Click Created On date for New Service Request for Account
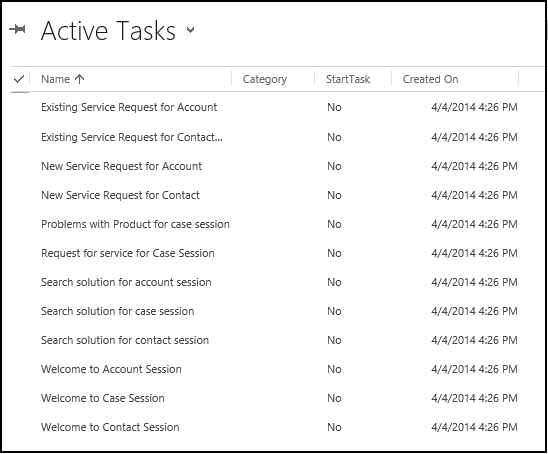Viewport: 548px width, 454px height. [474, 166]
